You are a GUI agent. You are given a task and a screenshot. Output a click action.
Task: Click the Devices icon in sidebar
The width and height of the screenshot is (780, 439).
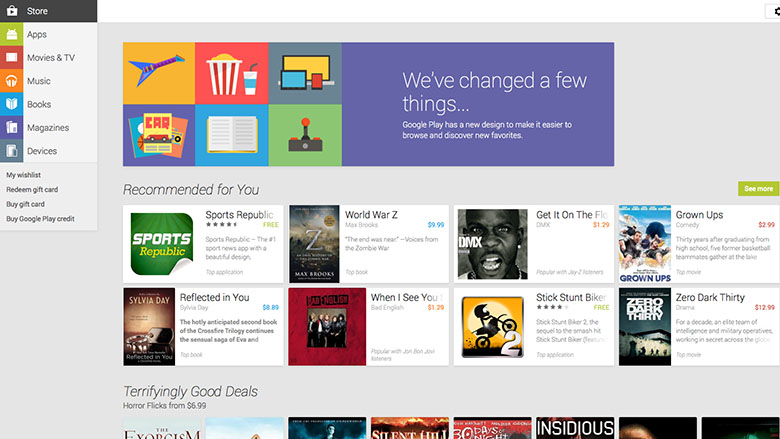coord(11,151)
